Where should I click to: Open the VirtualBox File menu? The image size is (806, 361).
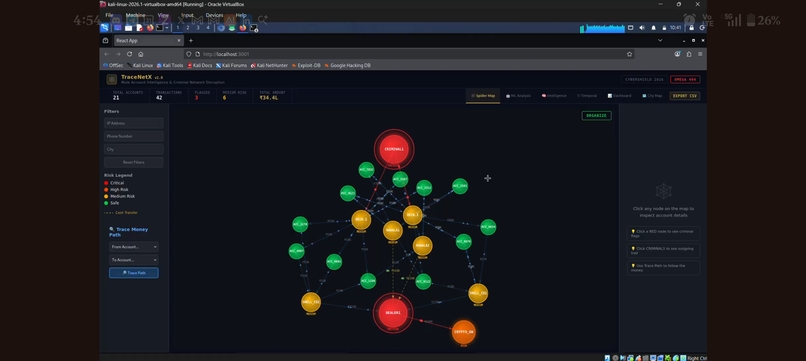coord(109,15)
